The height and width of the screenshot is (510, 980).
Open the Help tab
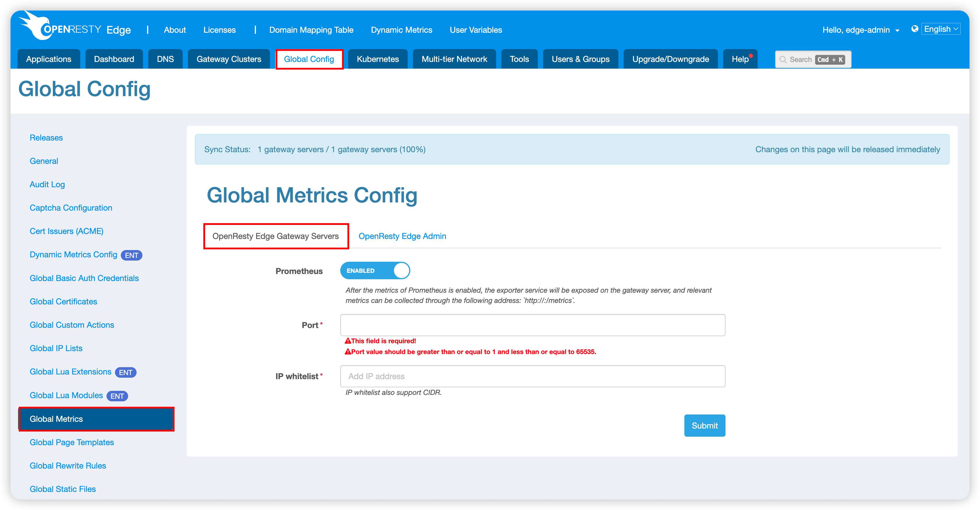coord(740,59)
